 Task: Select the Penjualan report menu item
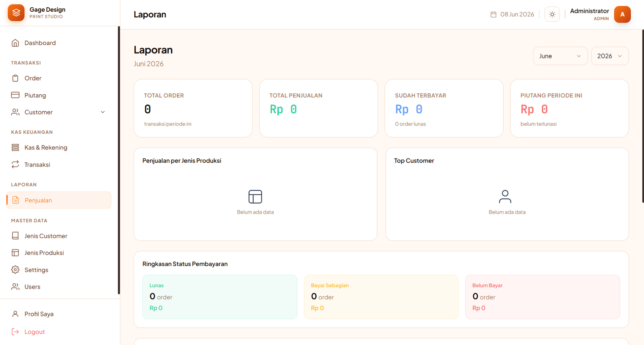(x=59, y=200)
